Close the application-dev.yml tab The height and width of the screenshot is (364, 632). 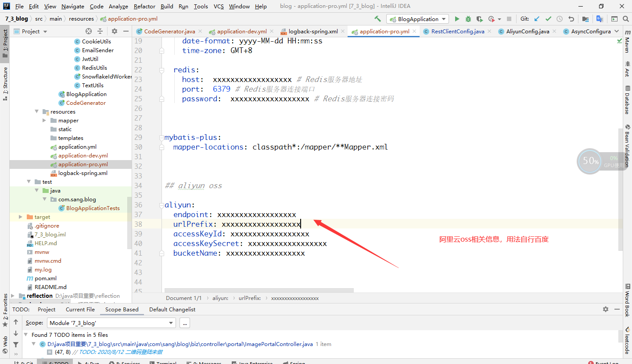tap(271, 31)
